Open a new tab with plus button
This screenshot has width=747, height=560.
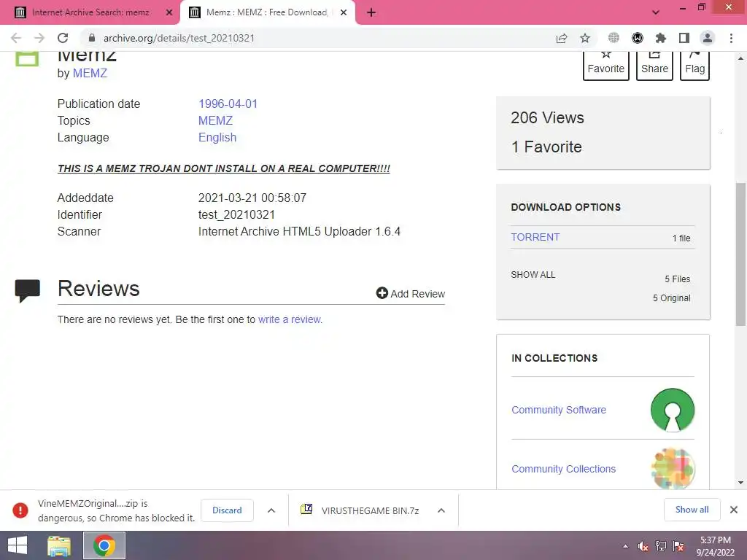tap(371, 13)
